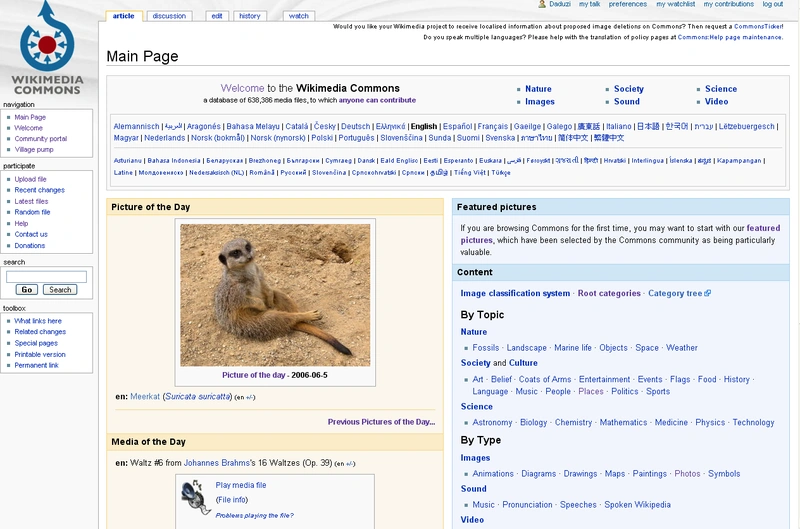Open the CommonsTicker link in the notice
Viewport: 800px width, 529px height.
pos(759,27)
